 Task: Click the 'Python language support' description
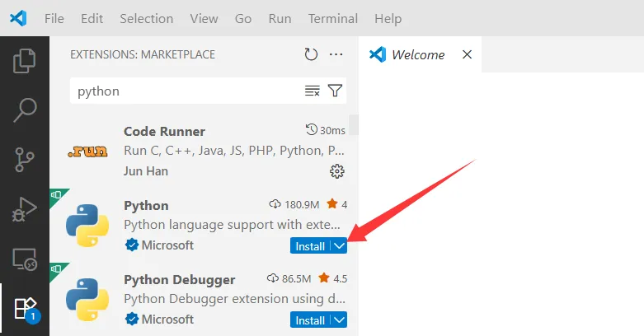click(232, 224)
